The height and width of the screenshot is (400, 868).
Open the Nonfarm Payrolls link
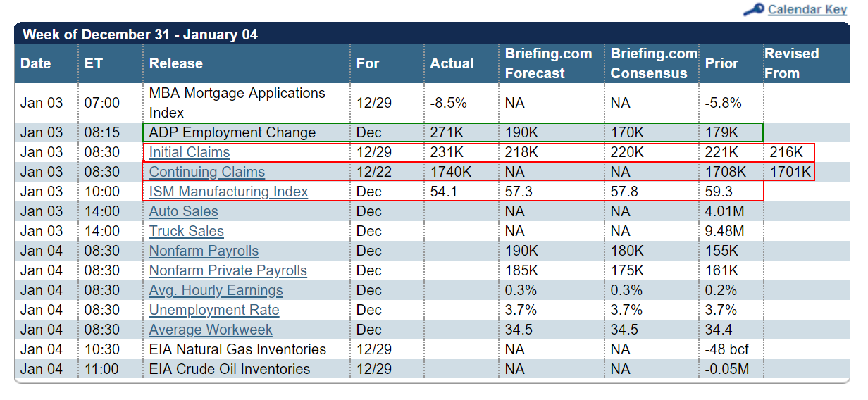click(204, 251)
